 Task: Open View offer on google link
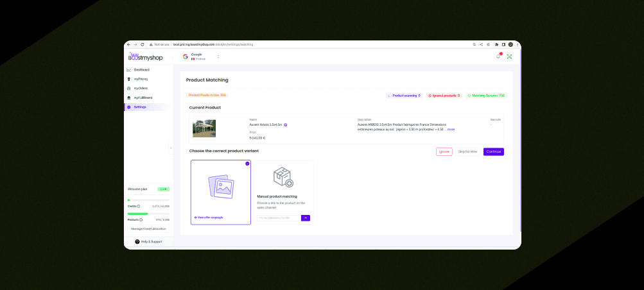[x=209, y=217]
